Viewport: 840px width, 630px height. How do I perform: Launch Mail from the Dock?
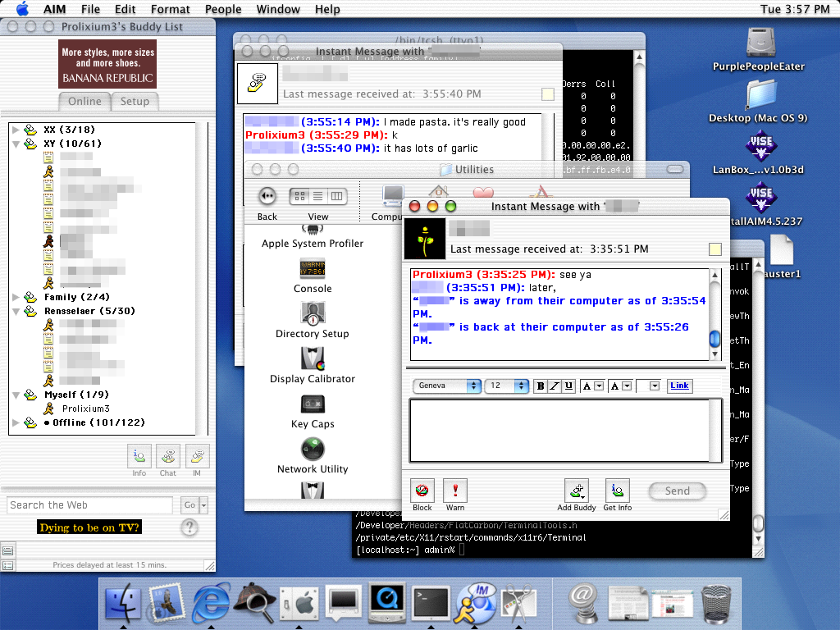166,604
